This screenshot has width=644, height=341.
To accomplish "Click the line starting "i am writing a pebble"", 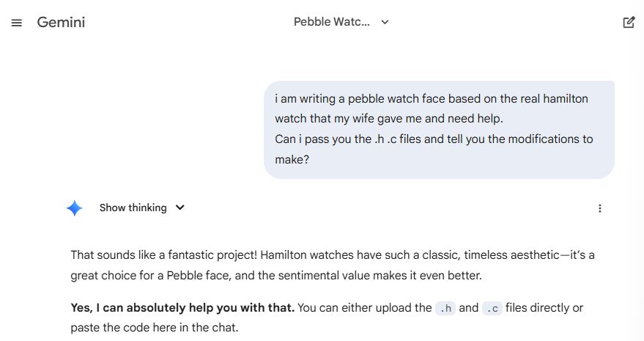I will point(432,98).
